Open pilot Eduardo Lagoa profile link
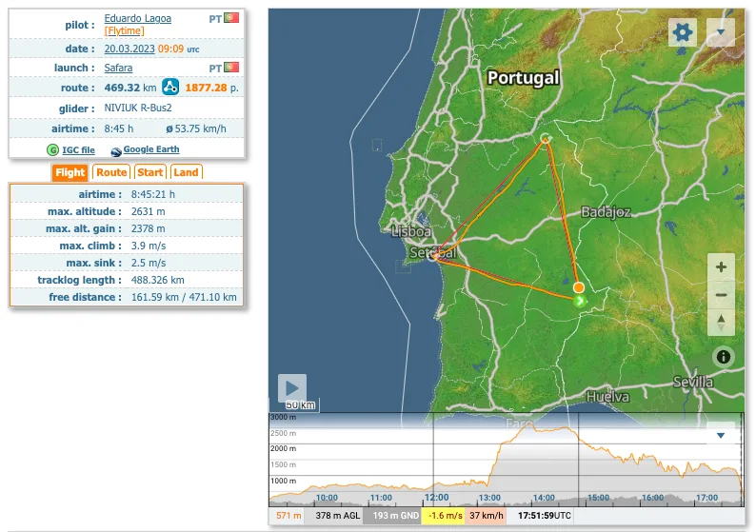The width and height of the screenshot is (756, 532). click(137, 18)
